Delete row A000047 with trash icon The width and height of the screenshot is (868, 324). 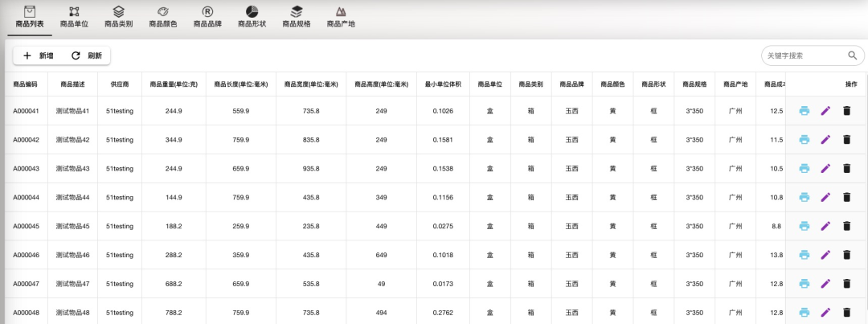(x=846, y=284)
